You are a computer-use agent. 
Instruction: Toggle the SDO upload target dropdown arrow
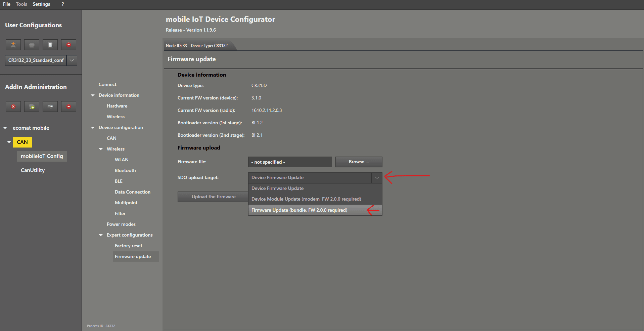(x=377, y=178)
